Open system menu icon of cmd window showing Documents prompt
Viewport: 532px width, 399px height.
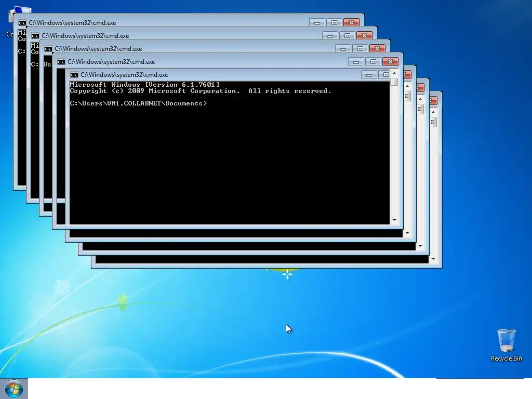point(74,75)
